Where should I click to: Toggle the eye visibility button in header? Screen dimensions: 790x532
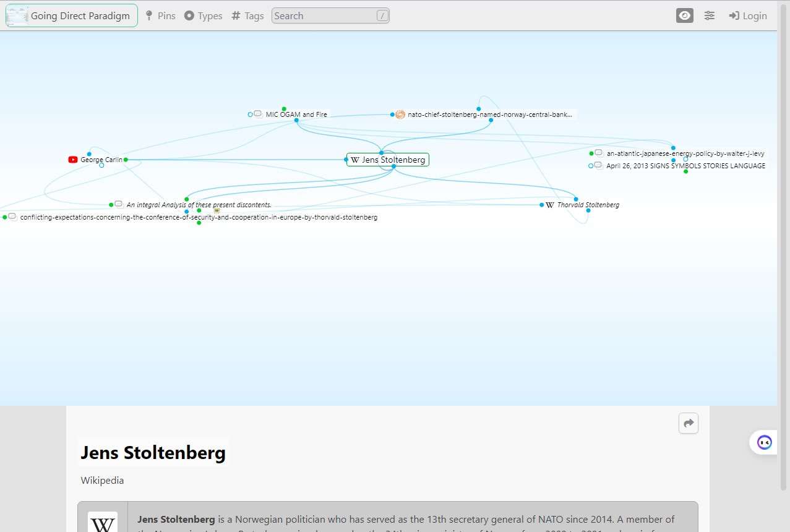tap(685, 15)
